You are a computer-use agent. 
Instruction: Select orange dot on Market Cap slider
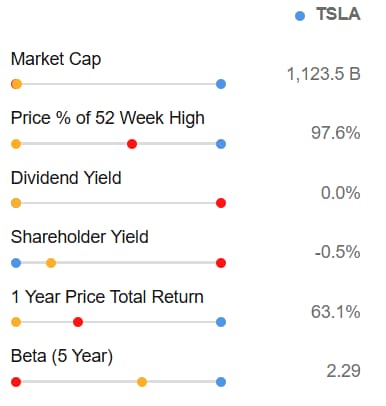coord(16,84)
